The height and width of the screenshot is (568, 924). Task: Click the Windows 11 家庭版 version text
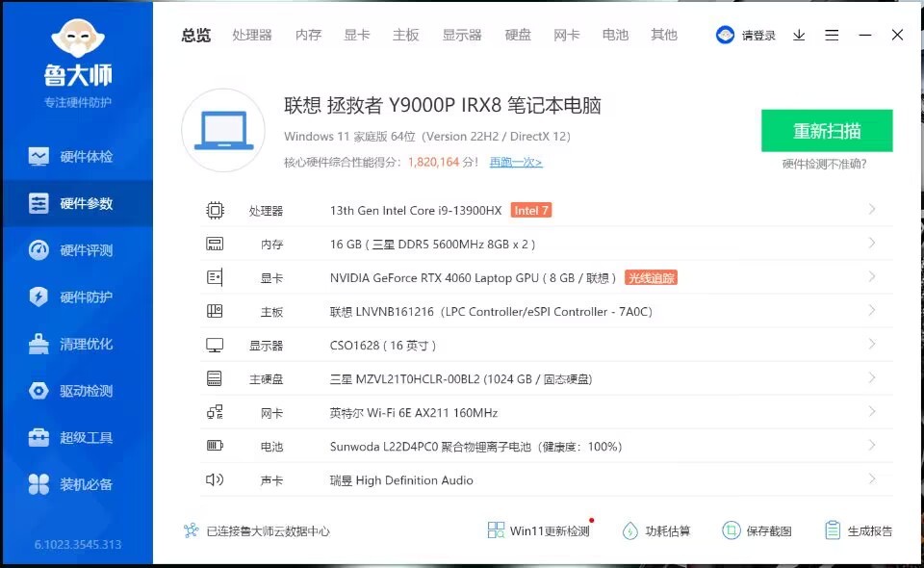tap(427, 137)
